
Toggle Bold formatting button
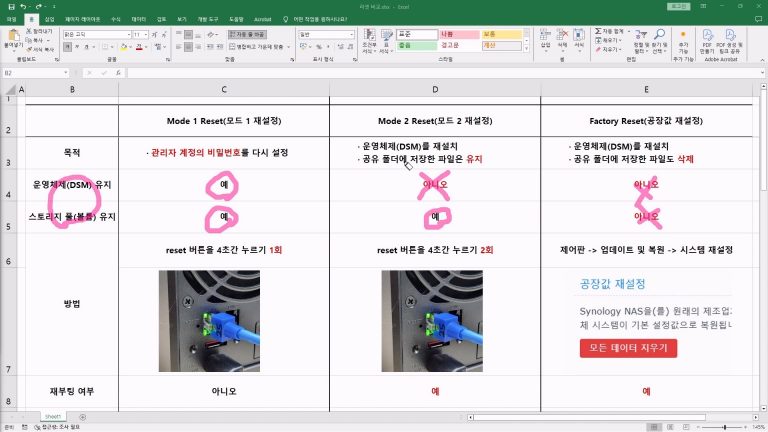click(68, 47)
